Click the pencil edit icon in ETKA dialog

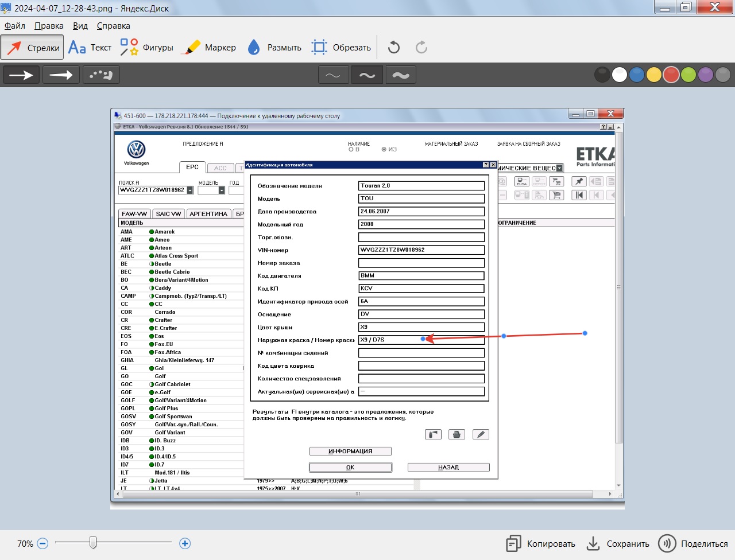[481, 434]
